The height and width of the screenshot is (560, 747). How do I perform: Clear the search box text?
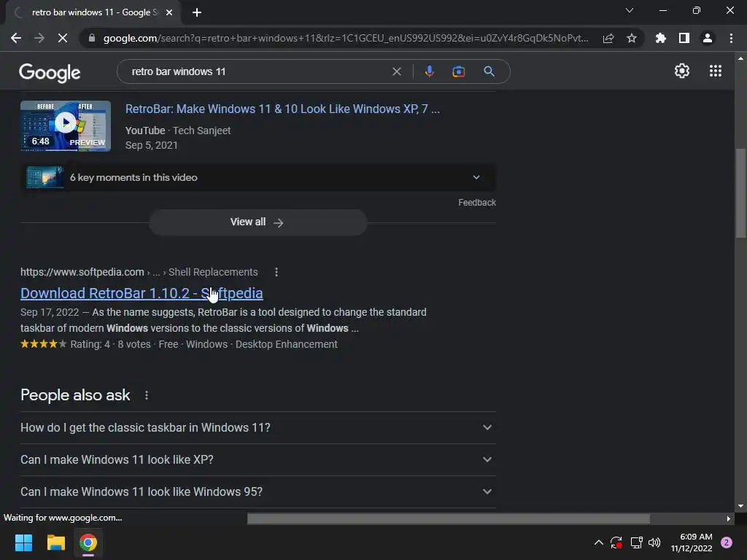396,71
